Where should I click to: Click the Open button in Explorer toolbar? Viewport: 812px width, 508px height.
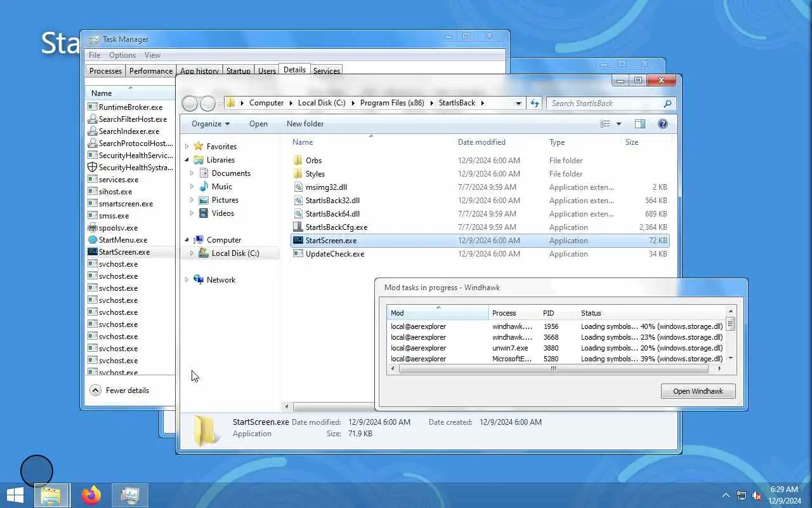click(x=258, y=124)
